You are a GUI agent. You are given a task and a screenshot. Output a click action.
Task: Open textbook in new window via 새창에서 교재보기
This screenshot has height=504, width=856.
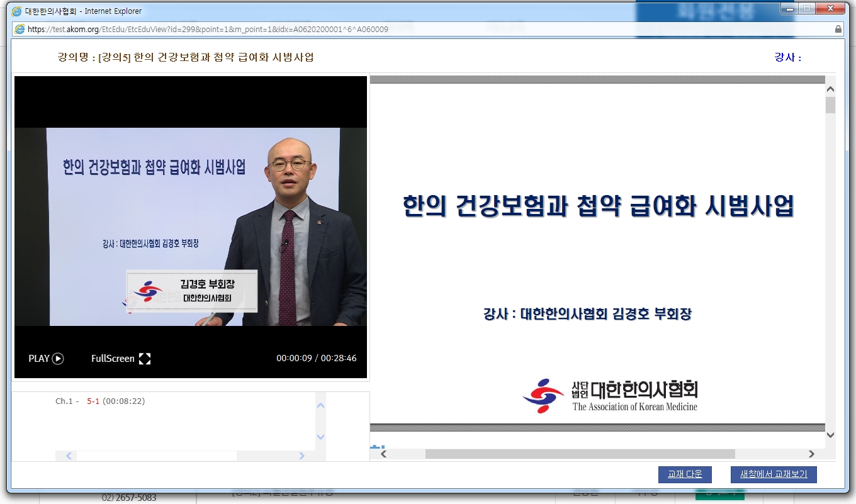click(773, 474)
